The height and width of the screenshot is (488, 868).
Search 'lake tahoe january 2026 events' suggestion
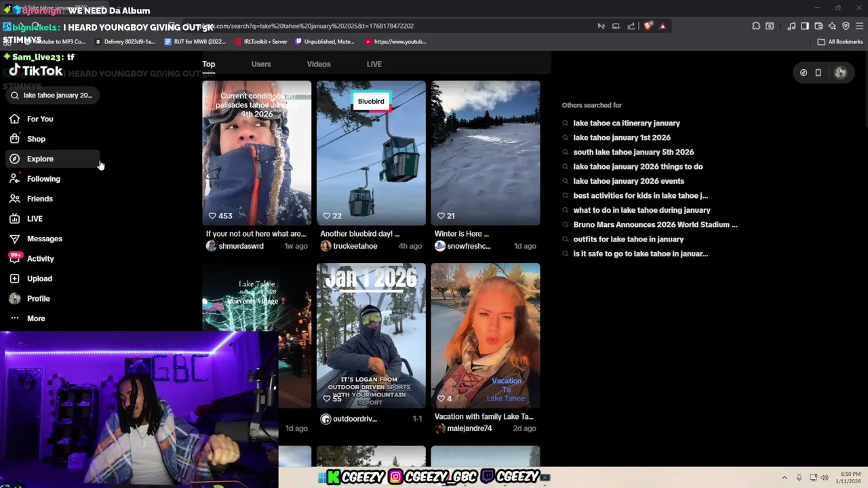coord(629,181)
